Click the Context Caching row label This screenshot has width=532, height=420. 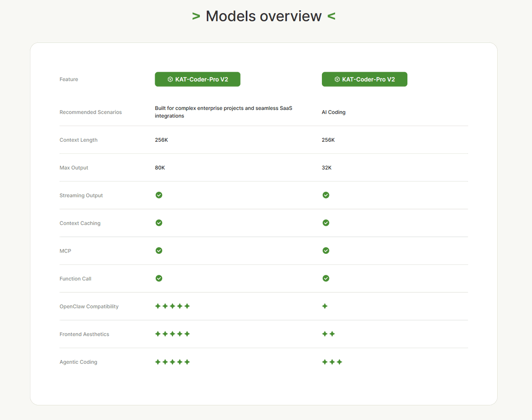pyautogui.click(x=80, y=223)
